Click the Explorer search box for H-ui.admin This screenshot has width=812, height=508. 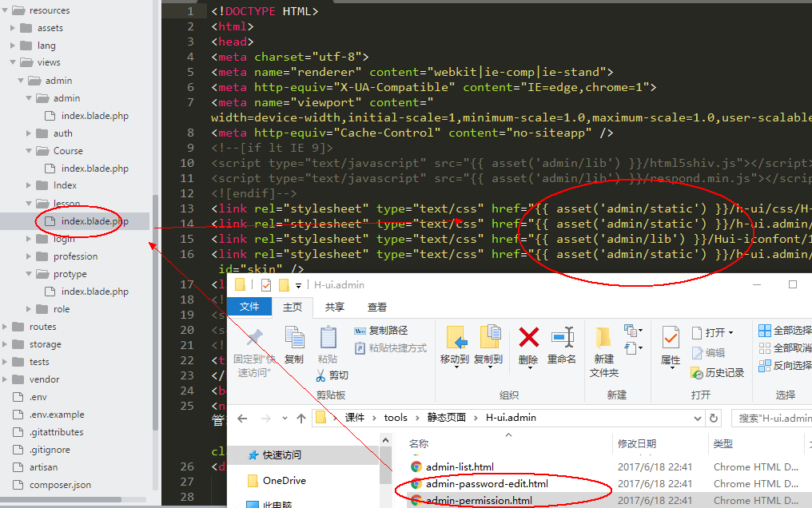[771, 418]
